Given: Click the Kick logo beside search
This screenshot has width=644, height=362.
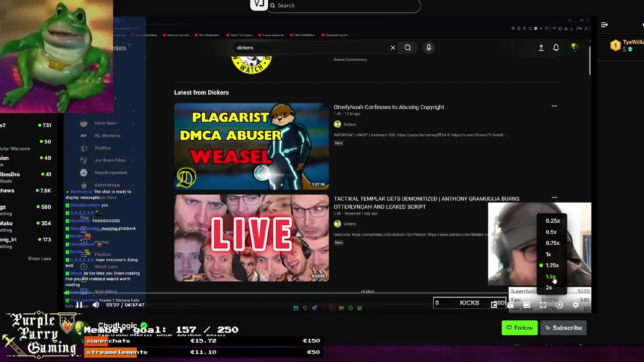Looking at the screenshot, I should coord(259,5).
